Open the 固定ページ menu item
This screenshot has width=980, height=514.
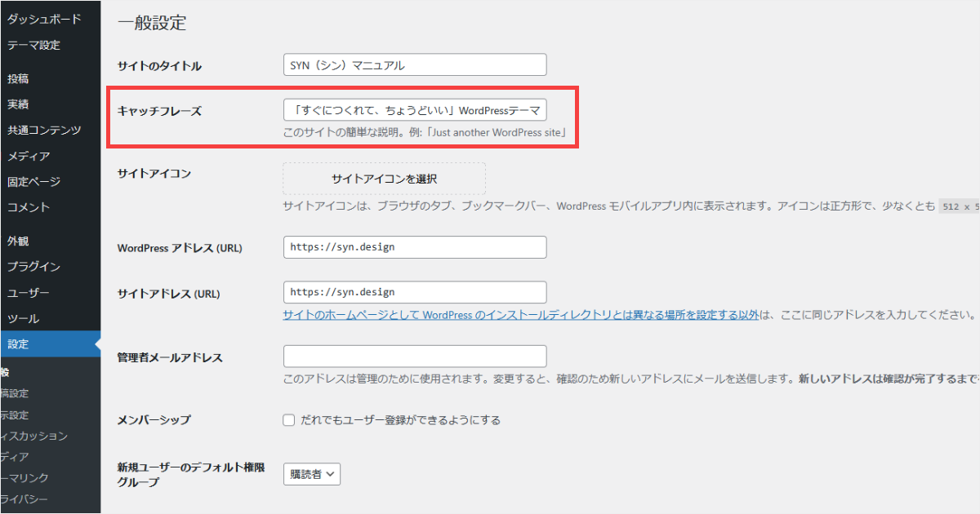(37, 181)
